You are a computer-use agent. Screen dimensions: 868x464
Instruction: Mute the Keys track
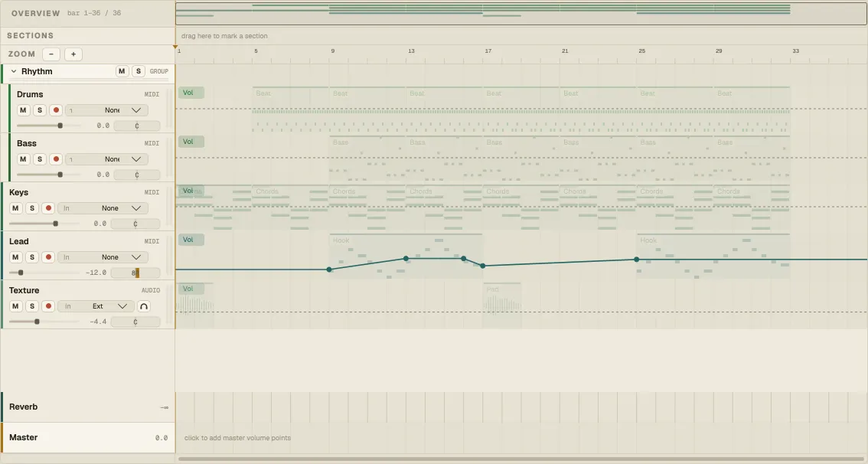point(15,208)
